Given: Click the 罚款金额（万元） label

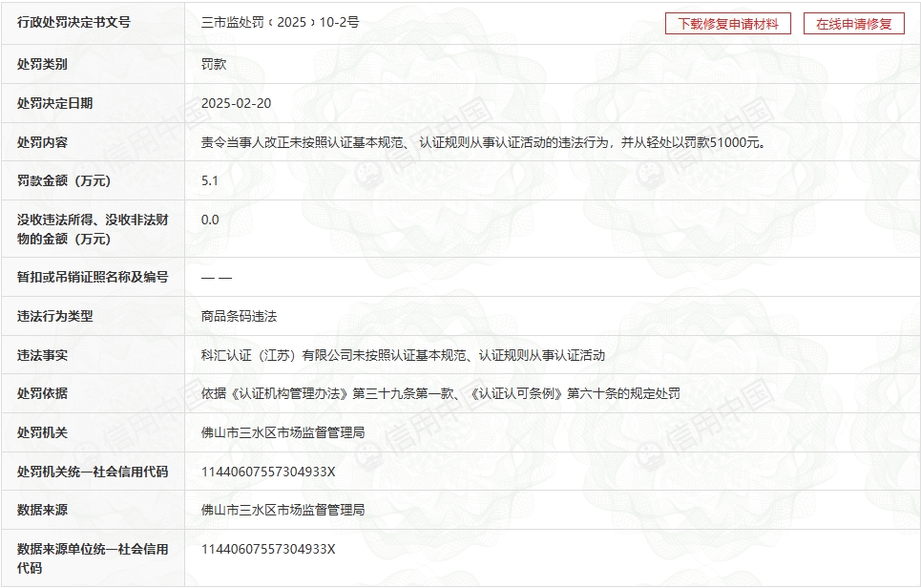Looking at the screenshot, I should point(64,180).
